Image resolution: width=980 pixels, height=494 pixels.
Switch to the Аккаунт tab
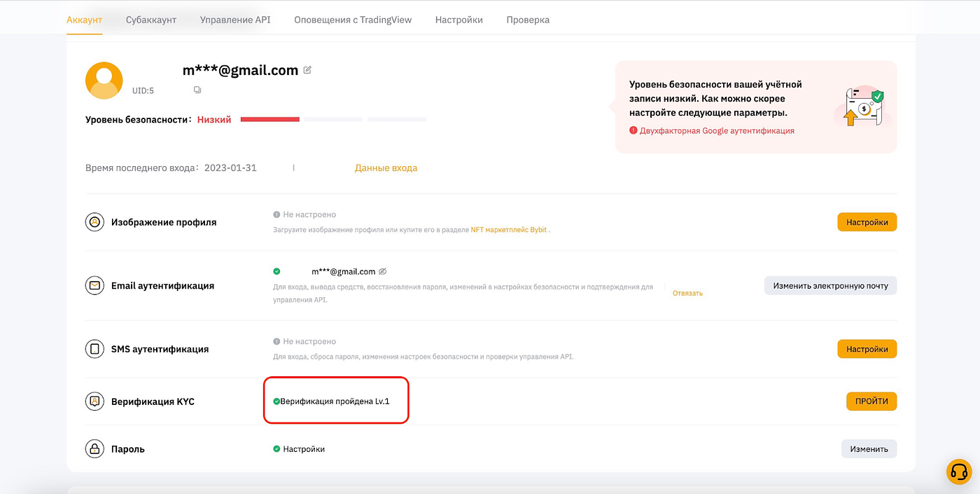(84, 20)
